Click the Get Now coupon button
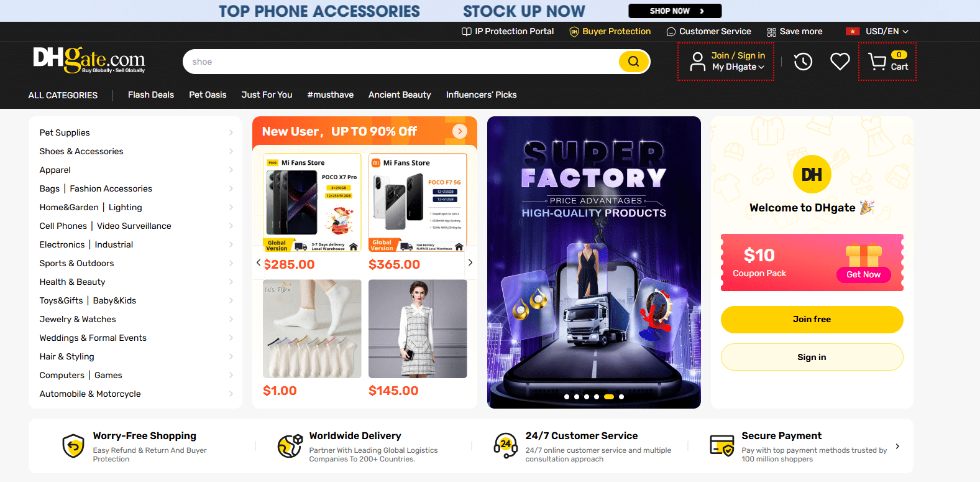This screenshot has width=980, height=482. tap(863, 275)
